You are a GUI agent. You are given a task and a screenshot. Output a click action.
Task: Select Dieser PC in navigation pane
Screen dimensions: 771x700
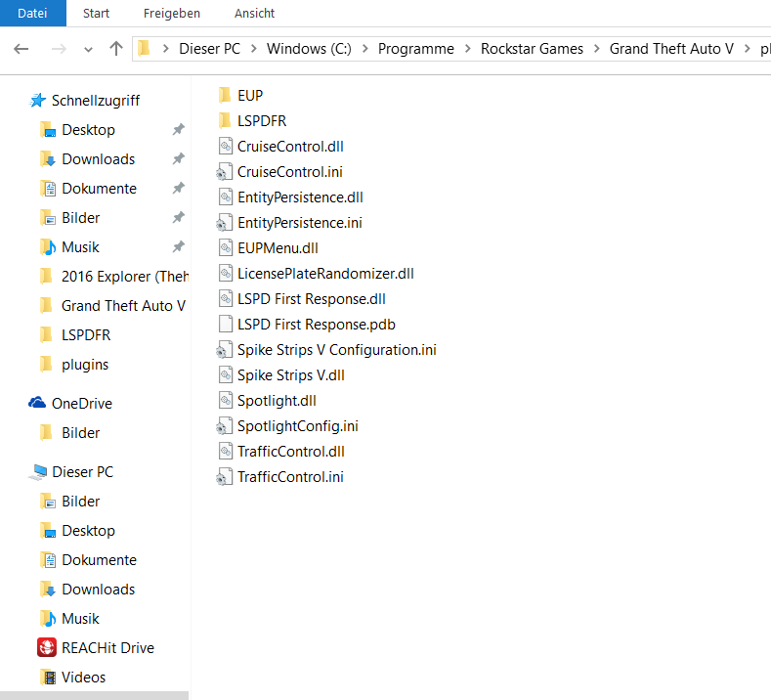coord(83,472)
